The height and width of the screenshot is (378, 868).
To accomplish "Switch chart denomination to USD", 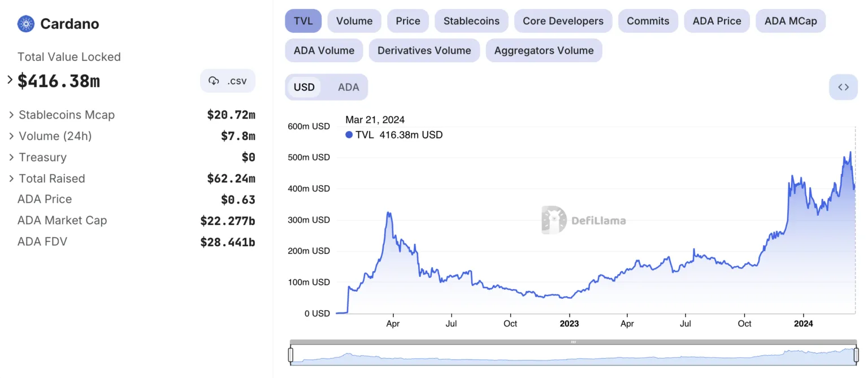I will coord(304,87).
